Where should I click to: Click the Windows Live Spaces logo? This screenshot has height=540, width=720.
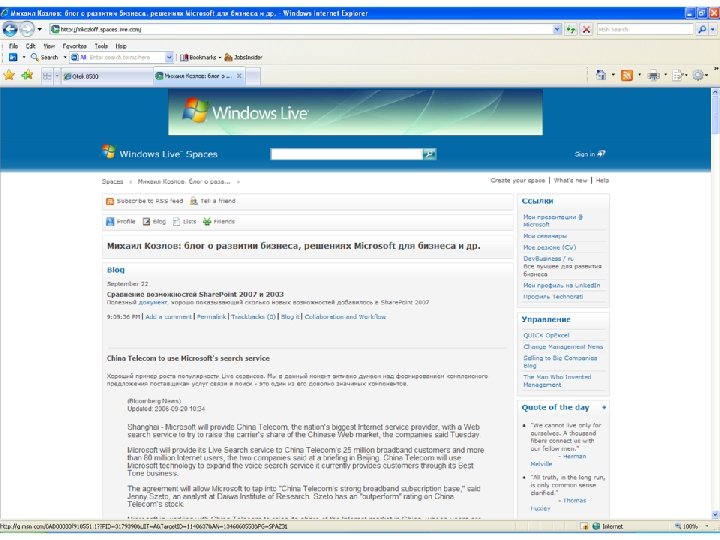pos(160,153)
